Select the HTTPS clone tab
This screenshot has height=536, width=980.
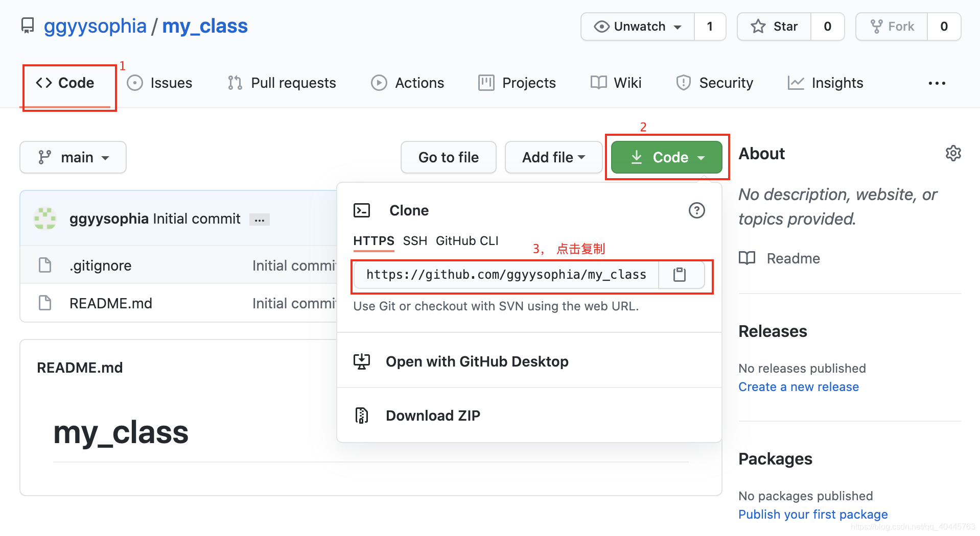pyautogui.click(x=374, y=241)
